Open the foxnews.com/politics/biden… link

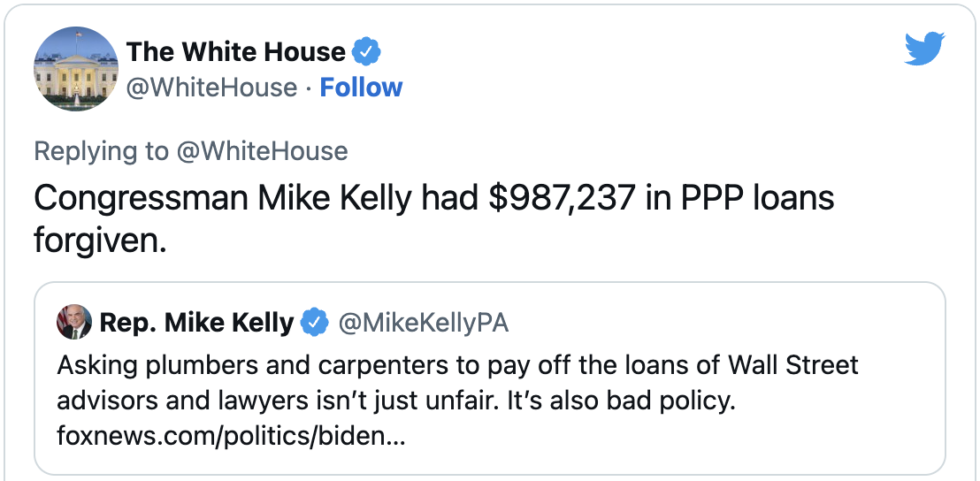click(231, 437)
